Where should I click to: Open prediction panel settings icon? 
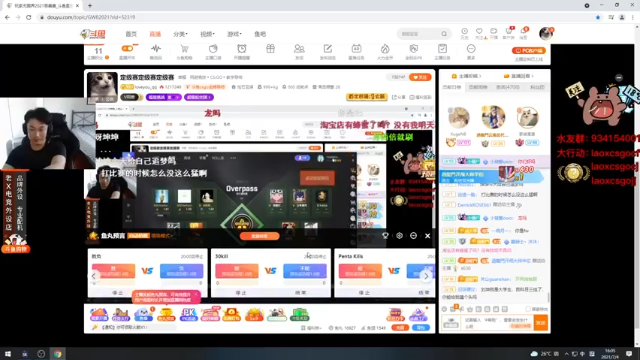(x=399, y=236)
